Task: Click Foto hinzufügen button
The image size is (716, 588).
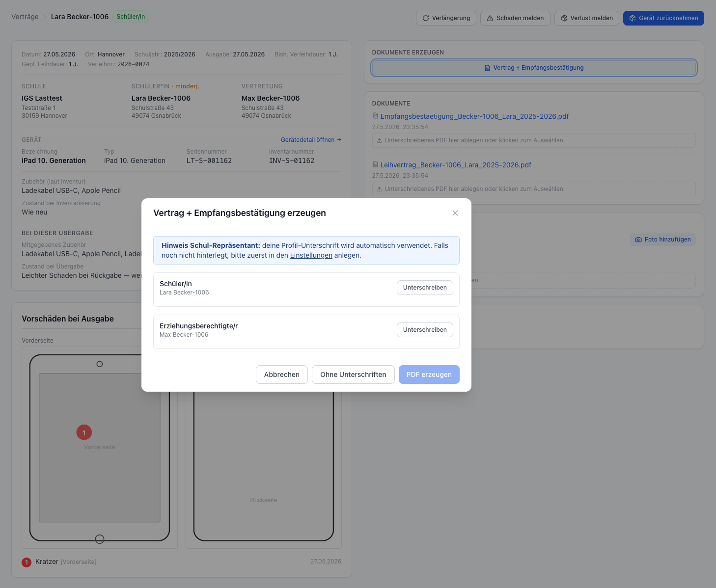Action: click(x=662, y=240)
